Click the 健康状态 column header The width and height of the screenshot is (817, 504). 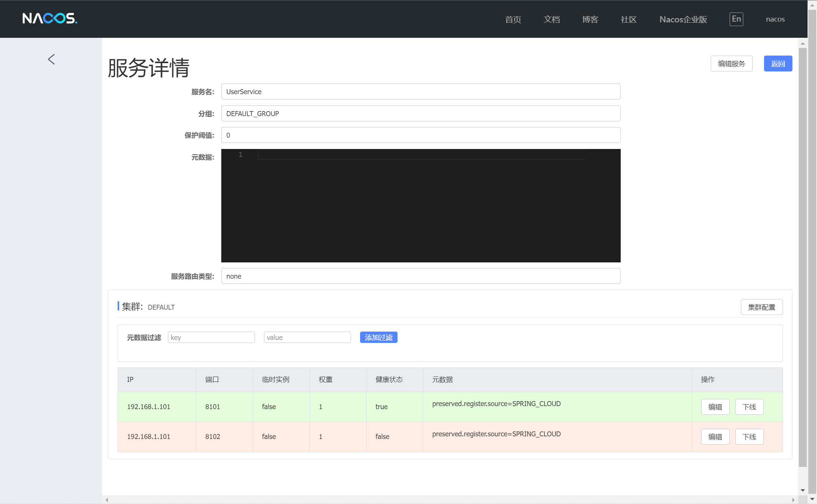tap(395, 380)
